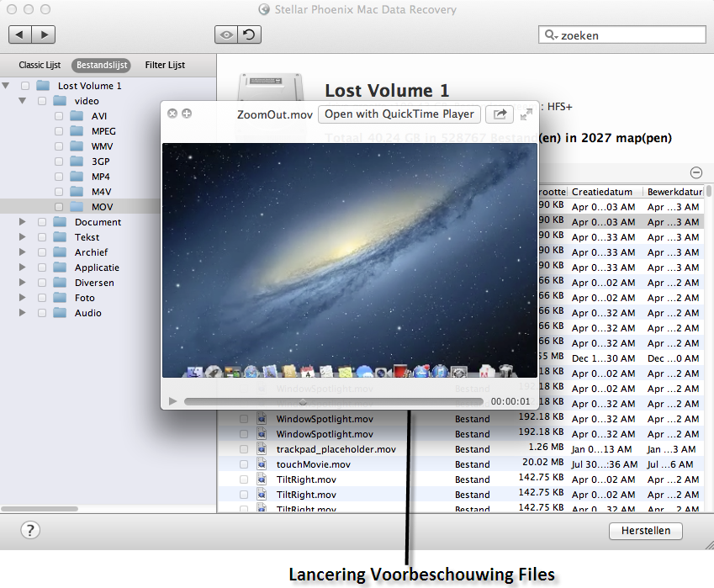This screenshot has width=714, height=588.
Task: Click the Herstellen button
Action: pyautogui.click(x=646, y=531)
